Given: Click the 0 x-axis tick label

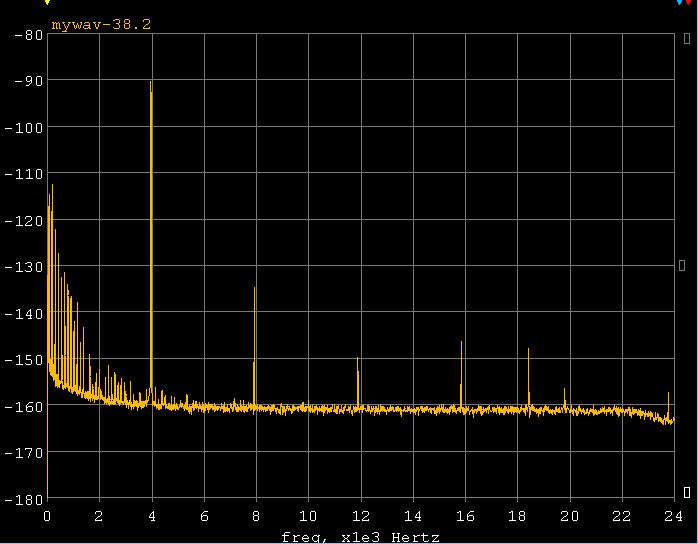Looking at the screenshot, I should click(47, 516).
